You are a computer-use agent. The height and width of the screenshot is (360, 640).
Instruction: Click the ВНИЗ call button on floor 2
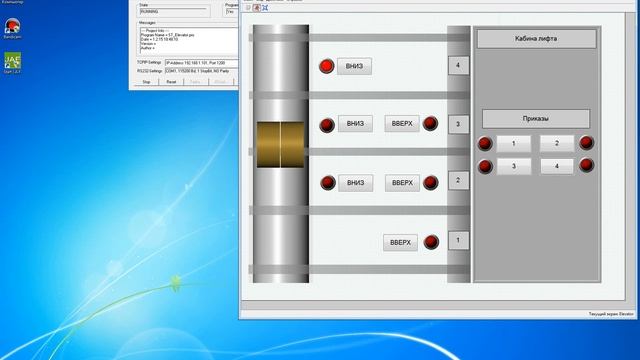tap(356, 183)
